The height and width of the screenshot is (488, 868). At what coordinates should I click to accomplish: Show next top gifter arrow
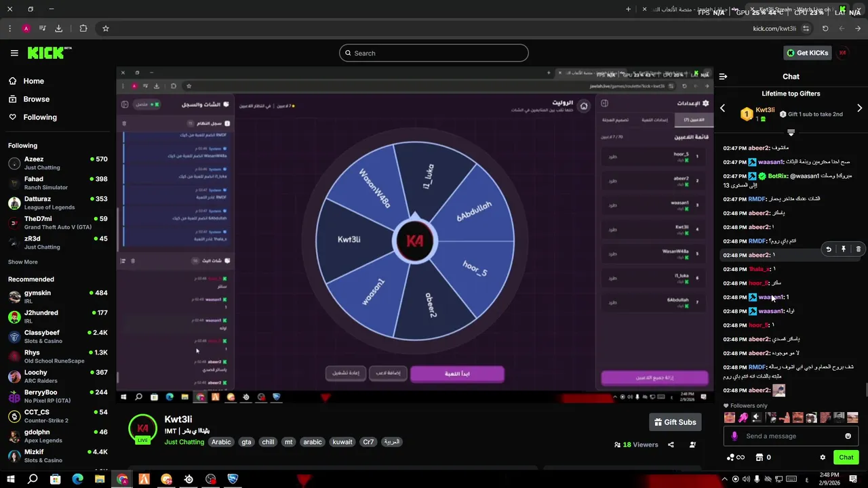(x=859, y=108)
